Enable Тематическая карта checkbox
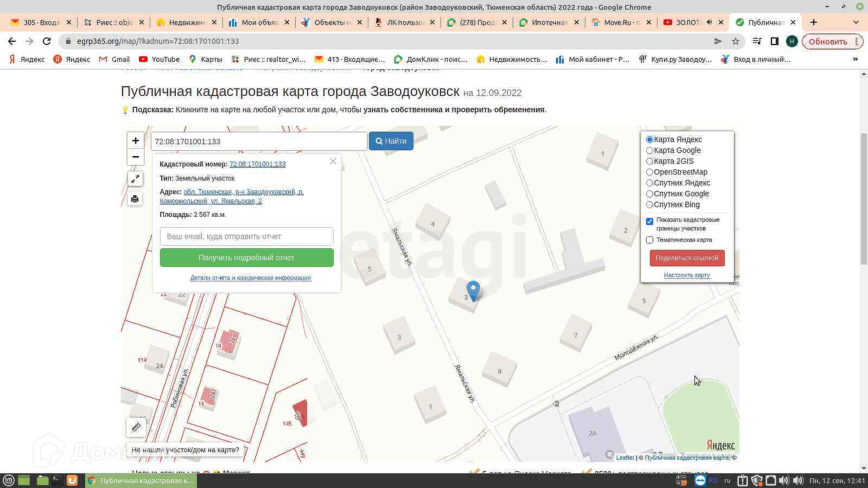868x488 pixels. tap(649, 240)
